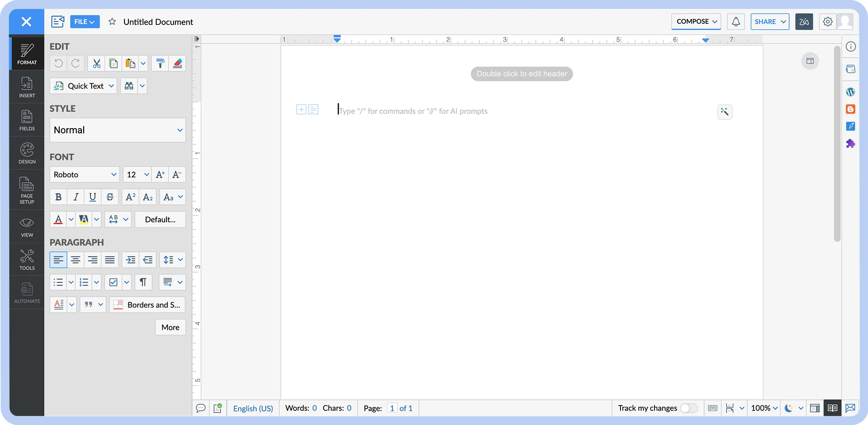Open the Page Setup panel

pos(27,190)
